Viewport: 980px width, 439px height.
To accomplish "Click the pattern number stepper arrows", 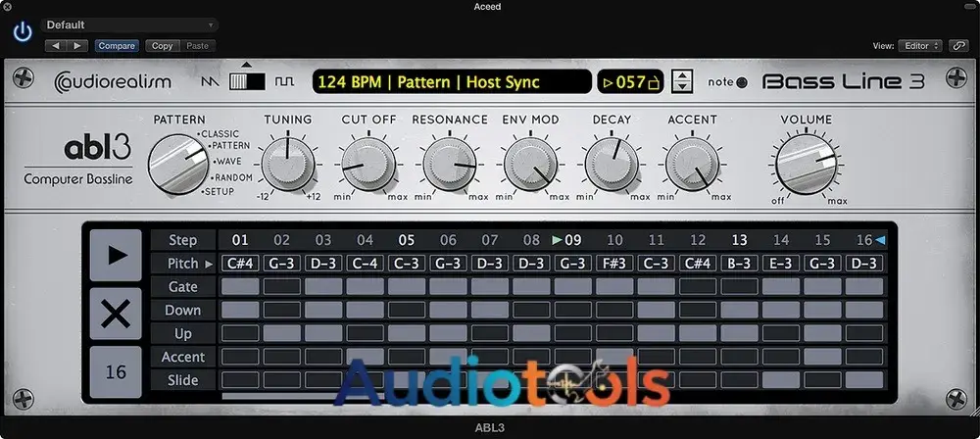I will [x=682, y=81].
